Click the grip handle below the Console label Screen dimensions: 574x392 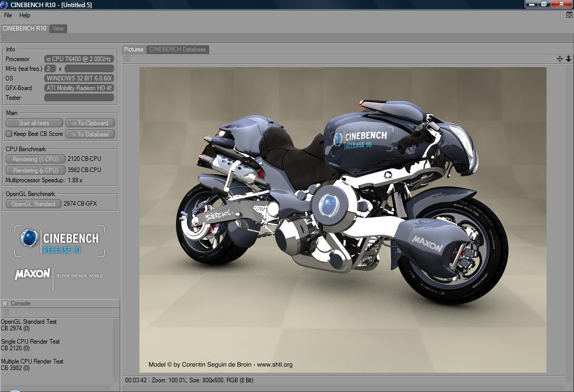6,313
